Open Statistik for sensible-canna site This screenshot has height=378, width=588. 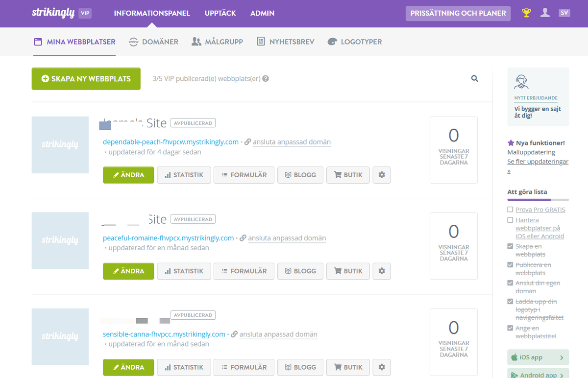[x=184, y=367]
